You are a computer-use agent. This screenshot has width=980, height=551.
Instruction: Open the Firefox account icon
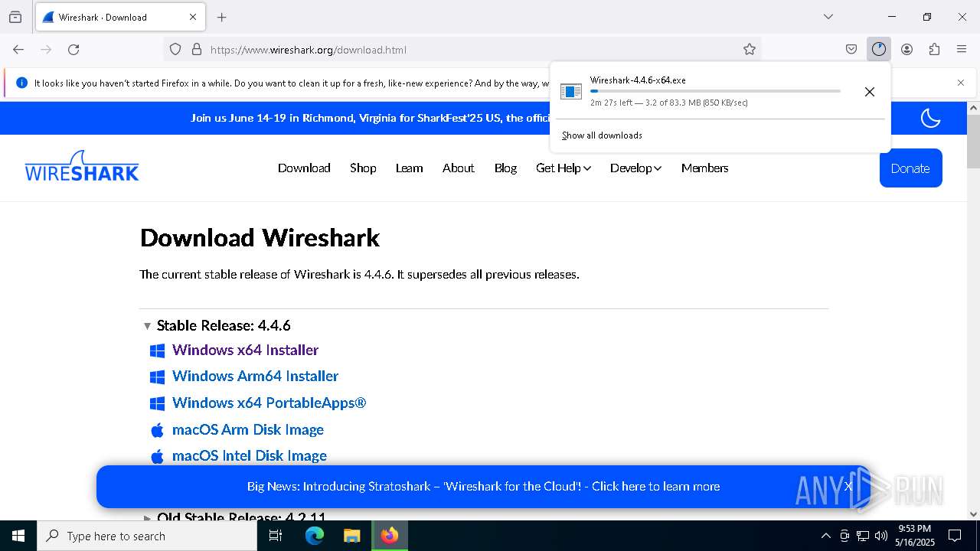click(906, 50)
